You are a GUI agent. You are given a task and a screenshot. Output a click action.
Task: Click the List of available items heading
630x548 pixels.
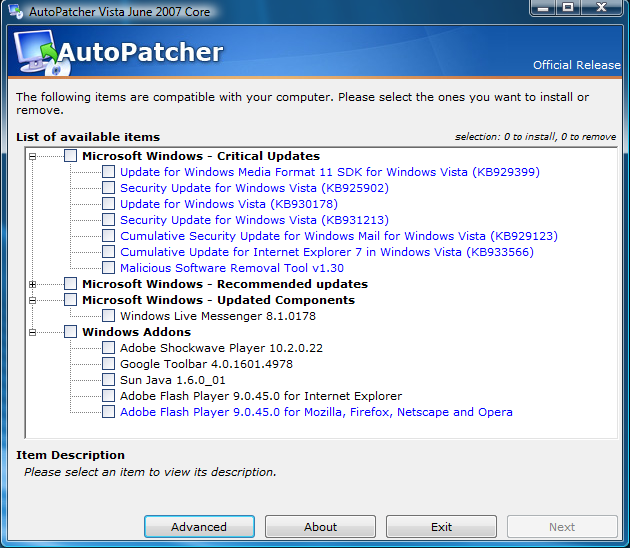pyautogui.click(x=88, y=137)
